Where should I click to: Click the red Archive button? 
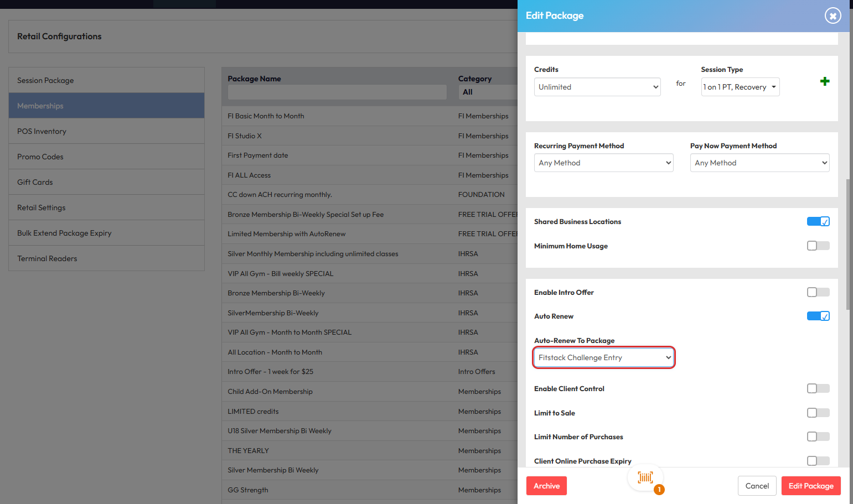[x=546, y=486]
